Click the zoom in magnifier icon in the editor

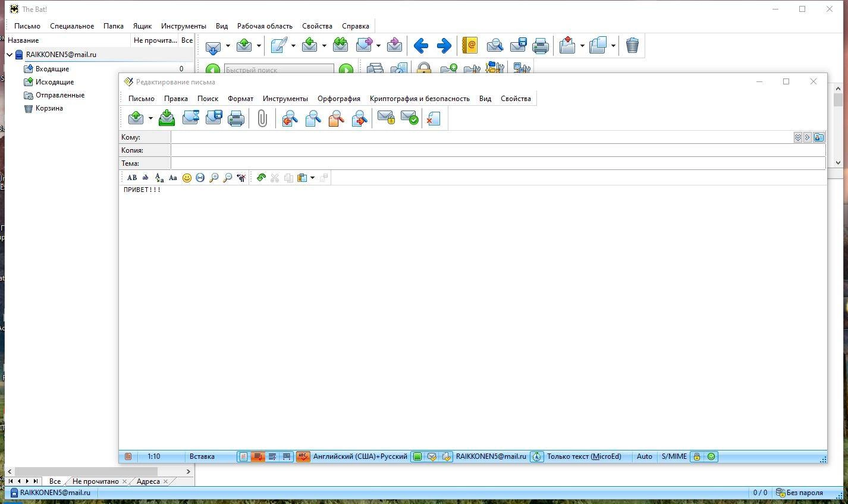point(214,178)
